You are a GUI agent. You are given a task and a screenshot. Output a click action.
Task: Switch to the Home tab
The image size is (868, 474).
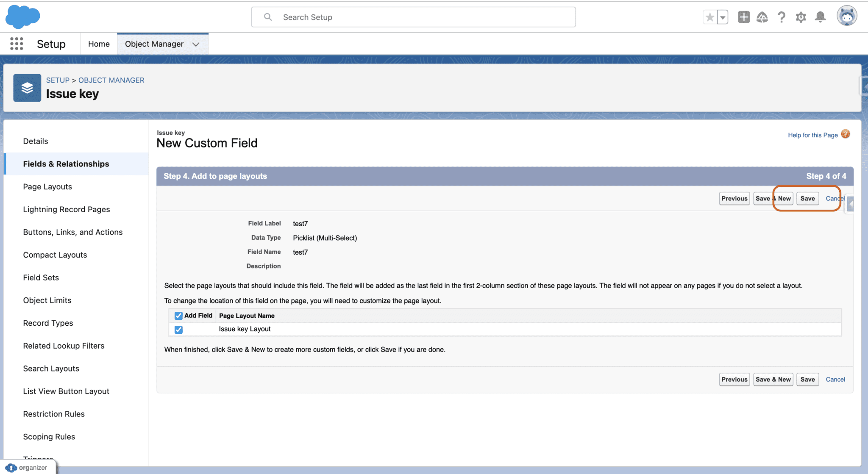coord(99,44)
